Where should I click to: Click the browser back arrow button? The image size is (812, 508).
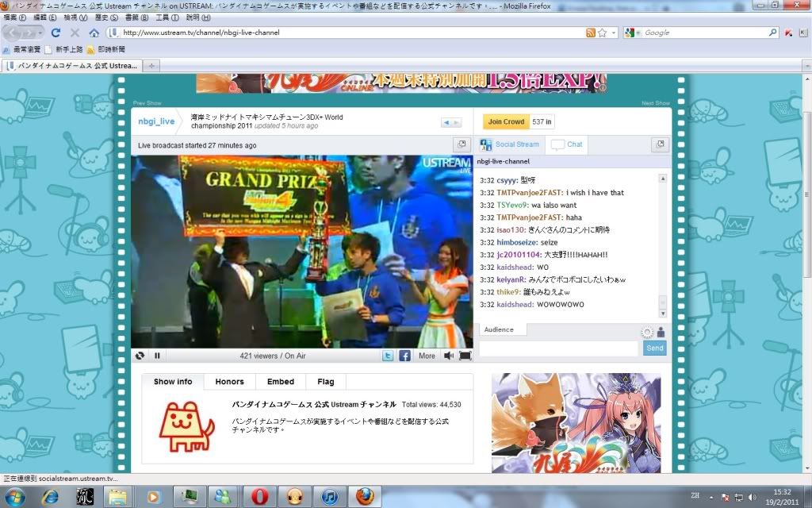pyautogui.click(x=13, y=33)
